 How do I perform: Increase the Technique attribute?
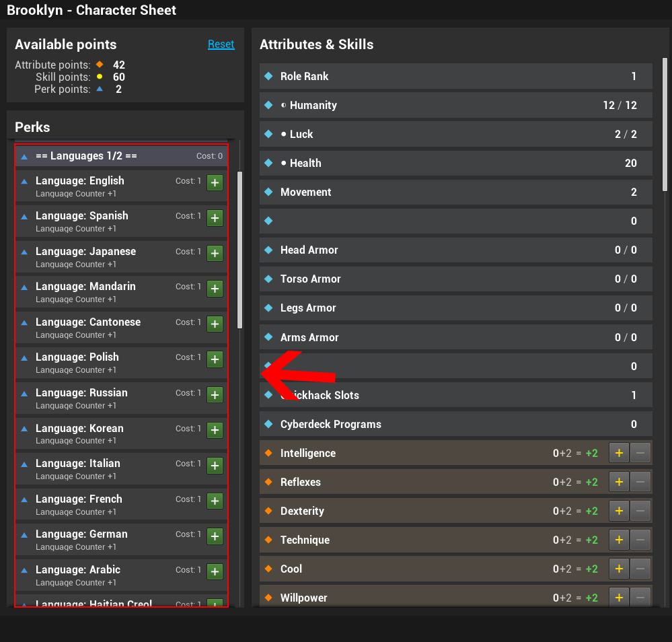coord(618,540)
